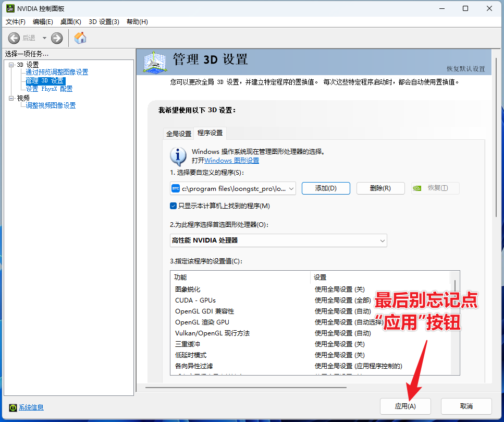Toggle 只显示本计算机上找到的程序 checkbox
This screenshot has width=504, height=422.
click(x=174, y=206)
